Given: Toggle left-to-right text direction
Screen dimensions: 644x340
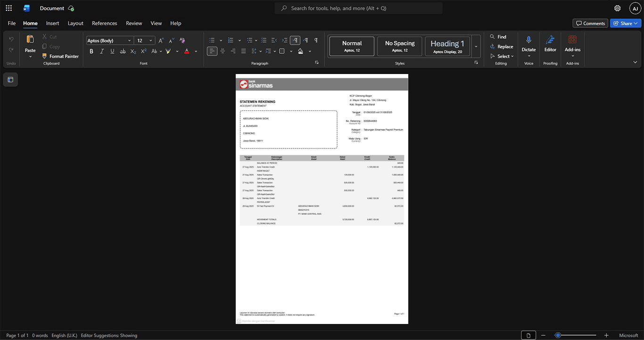Looking at the screenshot, I should coord(295,40).
